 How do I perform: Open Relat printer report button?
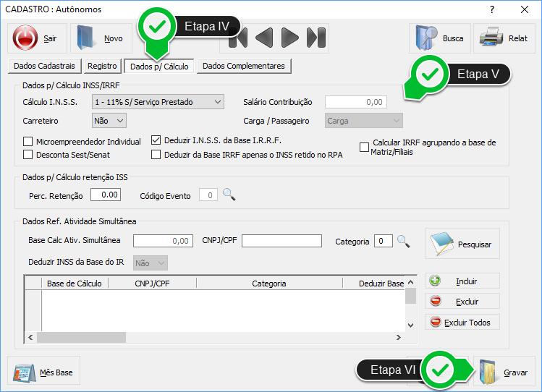pyautogui.click(x=504, y=38)
